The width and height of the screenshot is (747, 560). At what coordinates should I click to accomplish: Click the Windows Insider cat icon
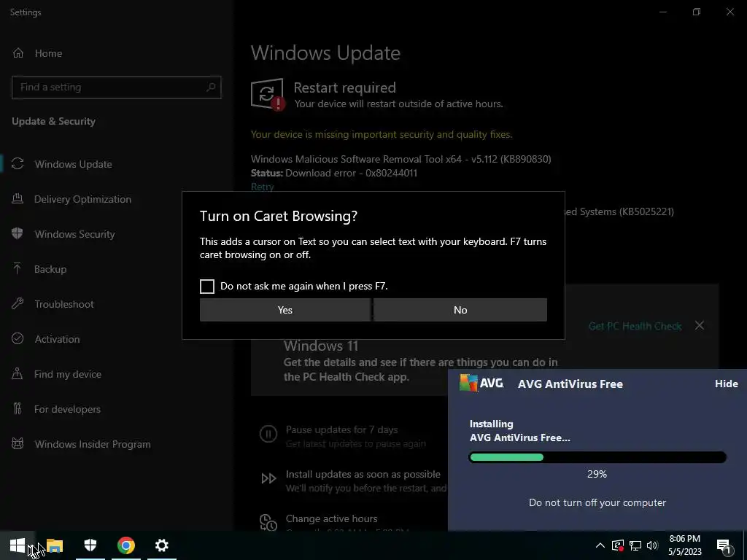click(18, 444)
